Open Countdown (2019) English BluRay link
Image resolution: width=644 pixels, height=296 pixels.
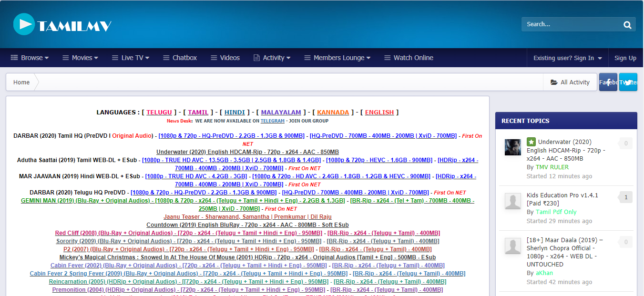tap(247, 225)
